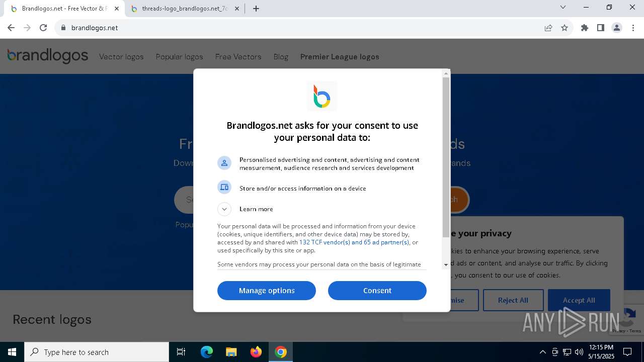Viewport: 644px width, 362px height.
Task: Launch Microsoft Edge from the taskbar
Action: point(207,352)
